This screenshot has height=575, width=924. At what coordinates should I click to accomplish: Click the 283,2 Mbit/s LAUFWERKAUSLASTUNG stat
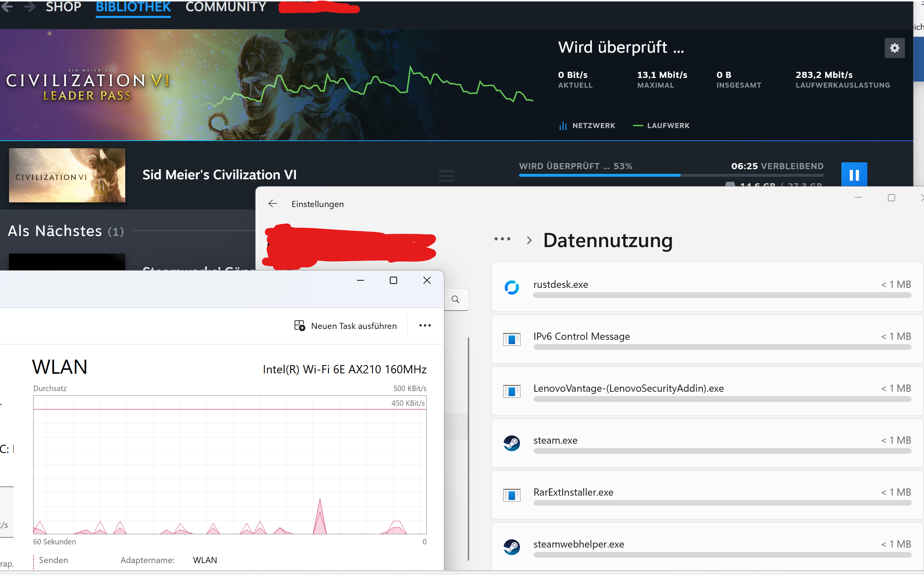842,79
